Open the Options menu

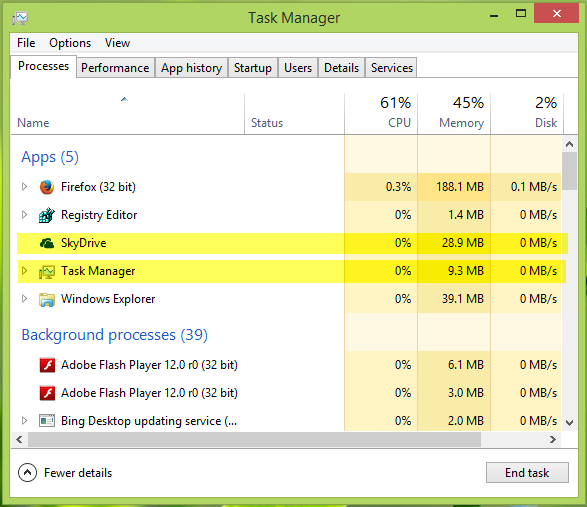70,43
